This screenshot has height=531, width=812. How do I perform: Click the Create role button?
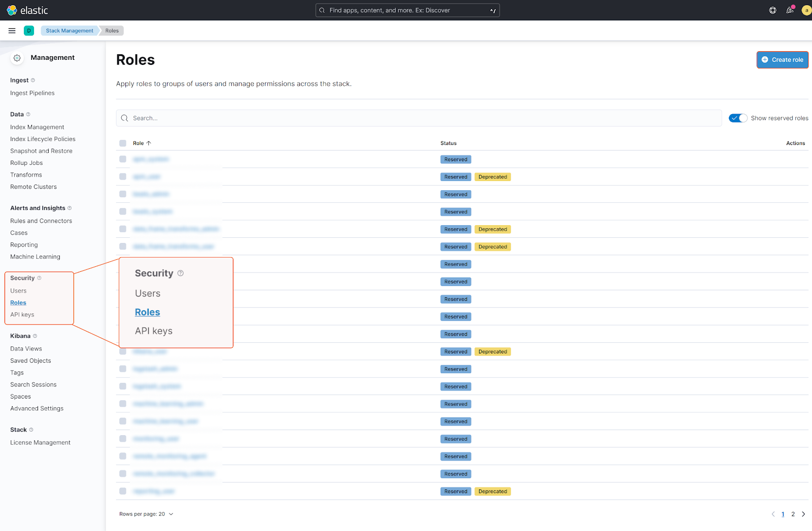[x=782, y=60]
